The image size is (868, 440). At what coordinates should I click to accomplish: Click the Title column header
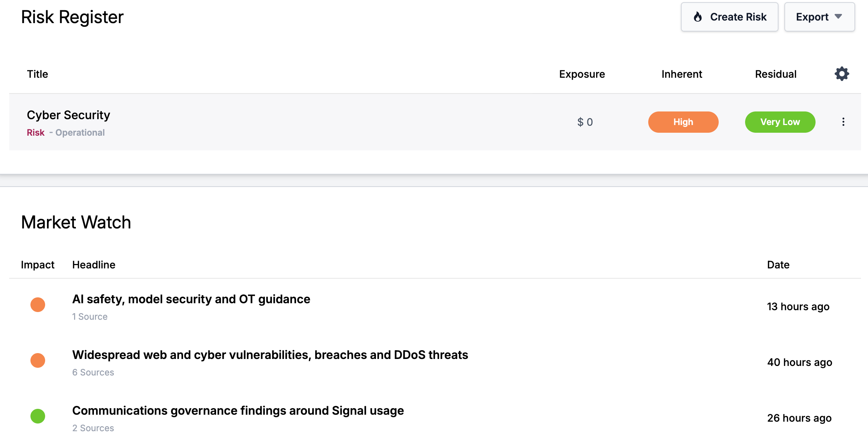(x=37, y=74)
